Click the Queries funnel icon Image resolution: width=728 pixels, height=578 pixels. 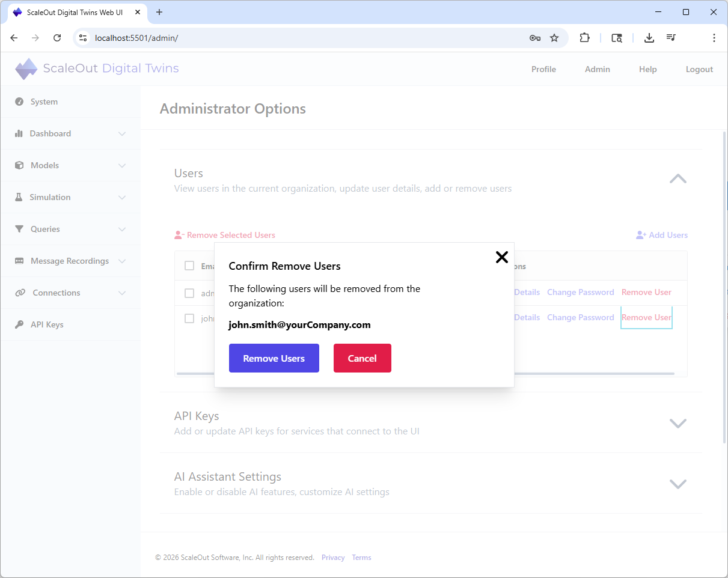pyautogui.click(x=19, y=229)
